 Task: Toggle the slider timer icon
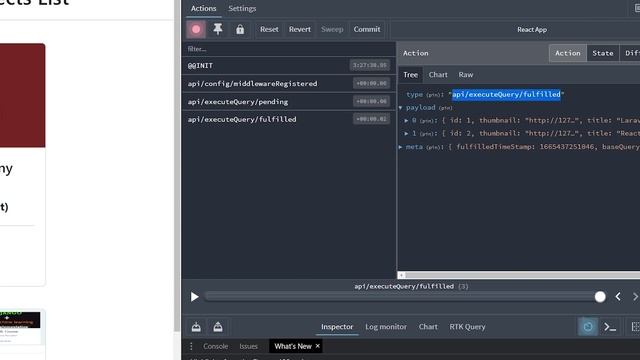pyautogui.click(x=588, y=327)
